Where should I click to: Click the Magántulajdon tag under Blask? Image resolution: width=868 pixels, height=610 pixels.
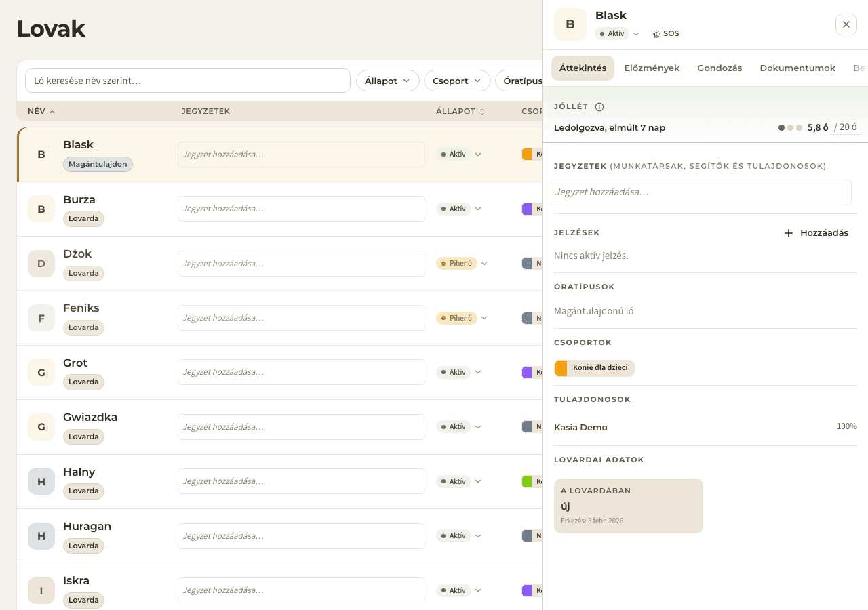[x=98, y=164]
